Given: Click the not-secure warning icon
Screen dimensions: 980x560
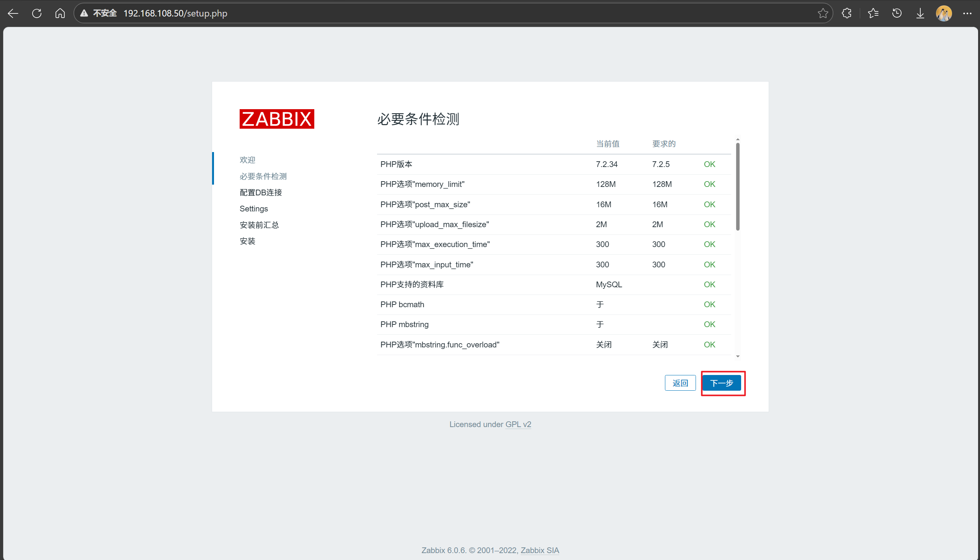Looking at the screenshot, I should pos(84,13).
